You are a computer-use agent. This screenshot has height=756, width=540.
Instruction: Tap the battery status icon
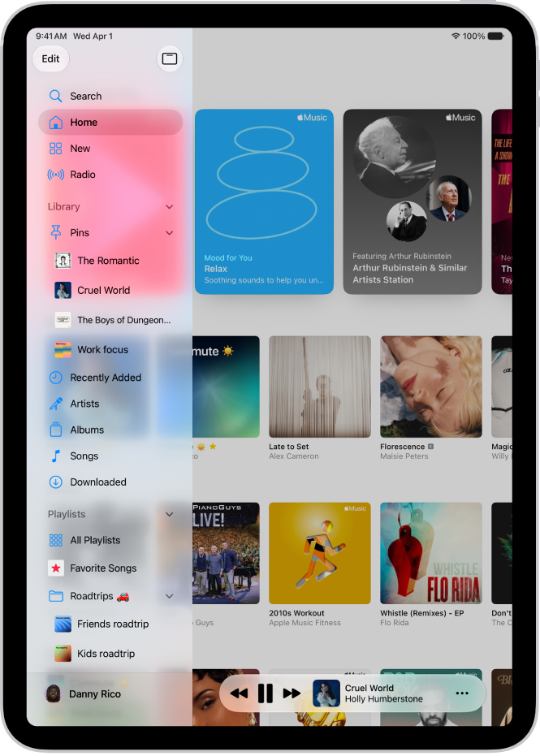point(495,37)
